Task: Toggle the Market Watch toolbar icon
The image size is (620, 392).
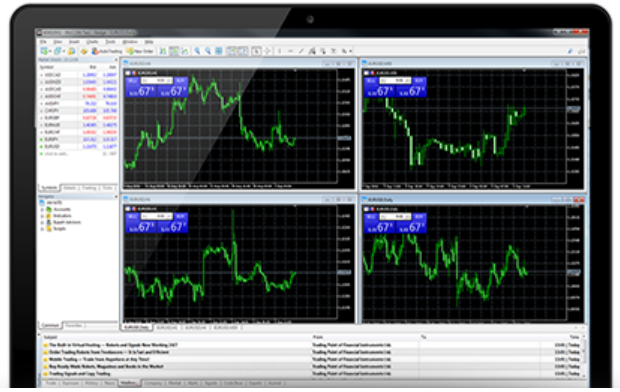Action: [x=72, y=51]
